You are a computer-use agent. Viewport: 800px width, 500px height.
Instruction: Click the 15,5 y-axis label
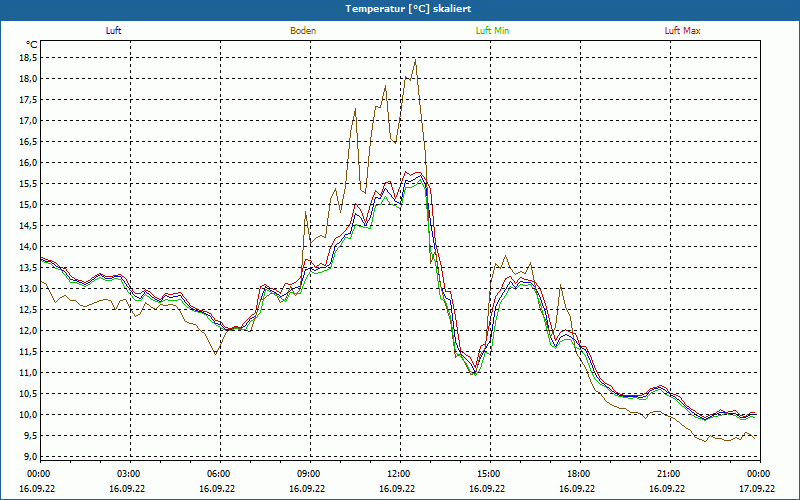tap(28, 184)
